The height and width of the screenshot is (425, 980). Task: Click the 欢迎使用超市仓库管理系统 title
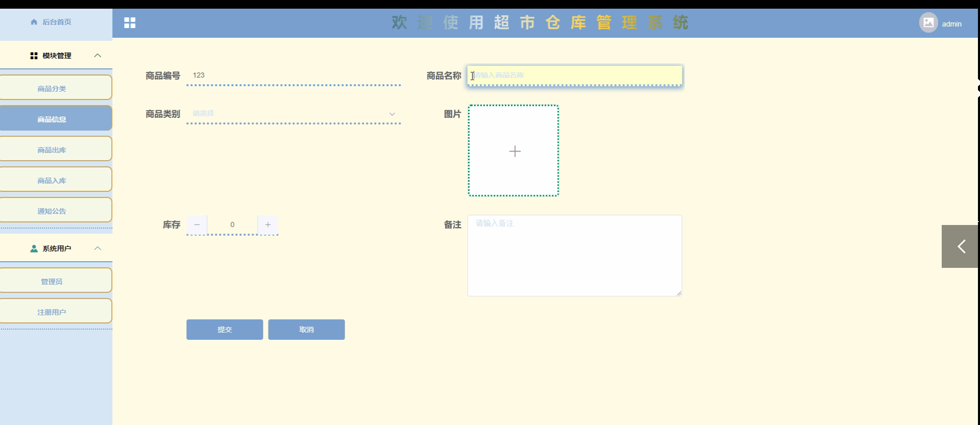(x=540, y=23)
